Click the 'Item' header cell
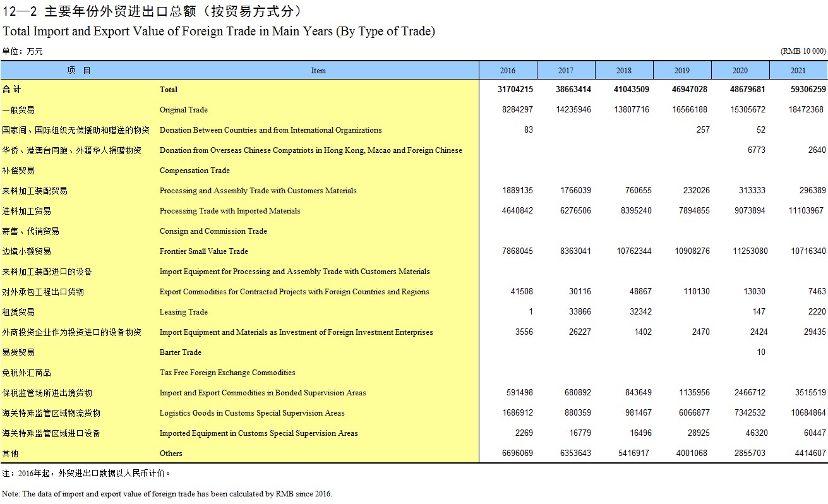The height and width of the screenshot is (504, 828). pyautogui.click(x=318, y=70)
